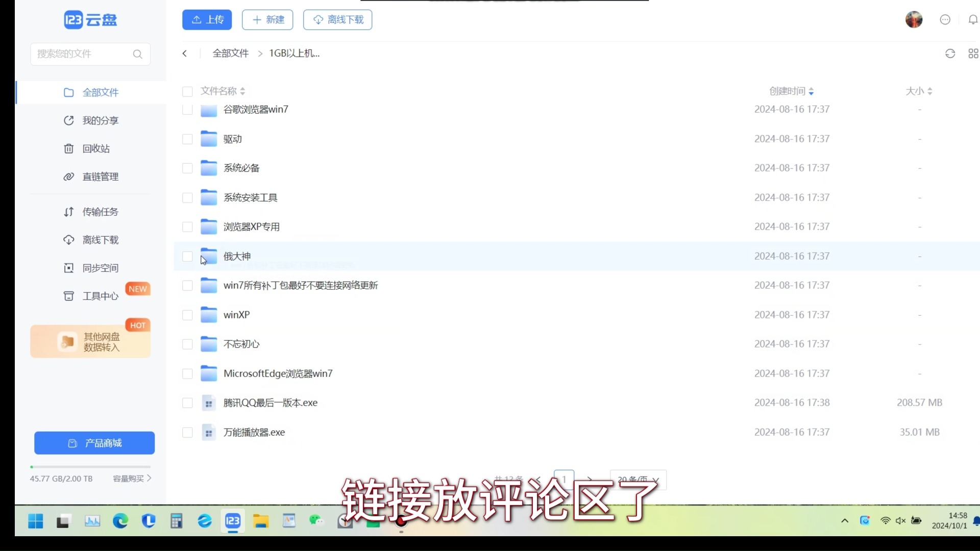The image size is (980, 551).
Task: Open 同步空间 from the sidebar
Action: pos(100,268)
